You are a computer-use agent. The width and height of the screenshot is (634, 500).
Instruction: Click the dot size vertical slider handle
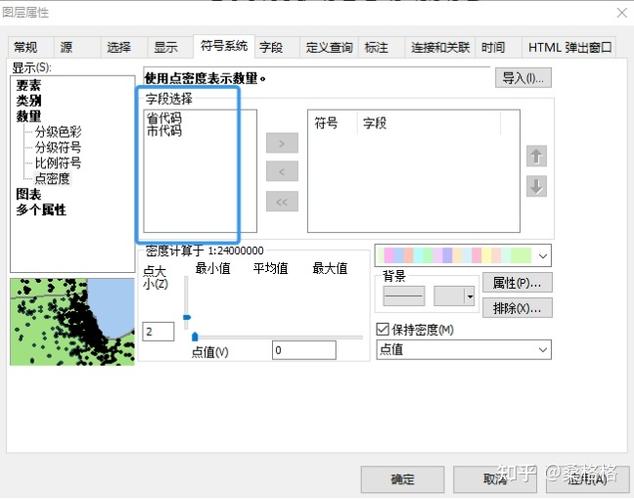[x=187, y=317]
